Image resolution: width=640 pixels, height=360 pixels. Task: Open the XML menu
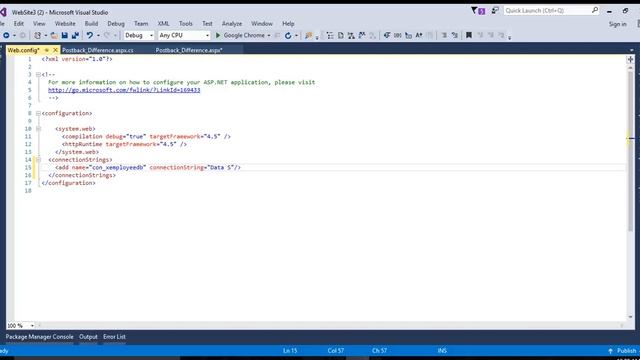tap(163, 24)
